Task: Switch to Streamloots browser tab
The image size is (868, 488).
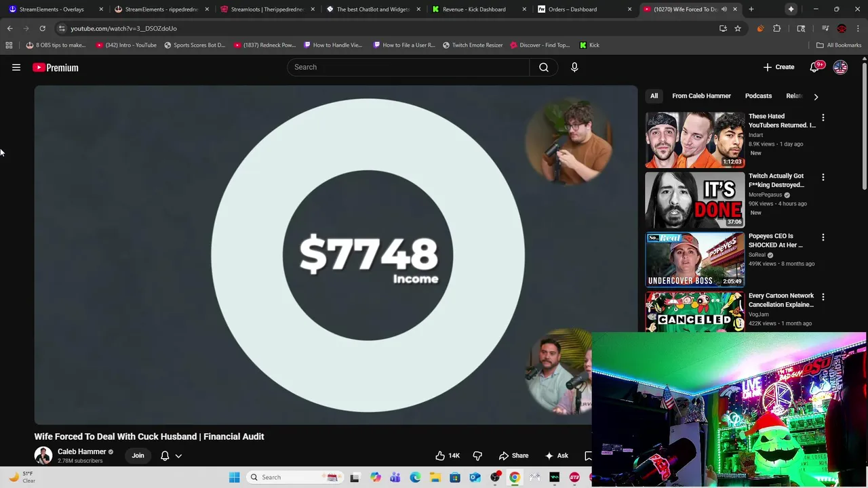Action: [x=267, y=9]
